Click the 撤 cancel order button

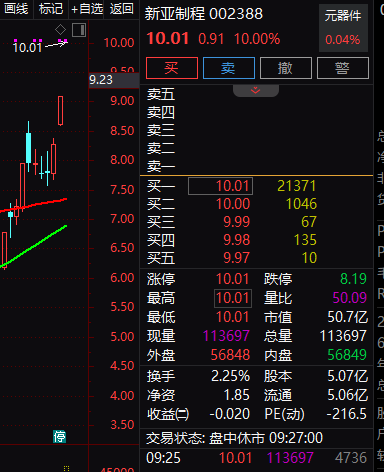point(286,68)
